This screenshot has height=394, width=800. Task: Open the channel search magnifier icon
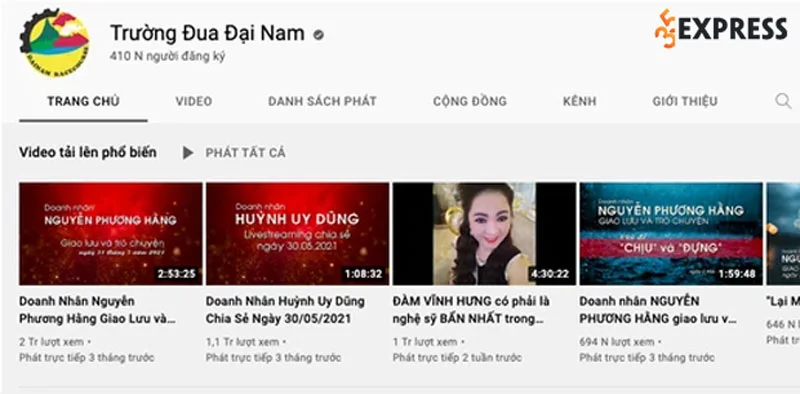coord(783,101)
